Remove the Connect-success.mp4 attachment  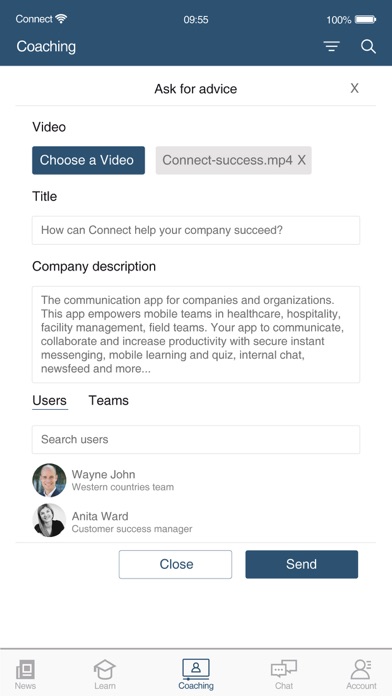coord(301,160)
